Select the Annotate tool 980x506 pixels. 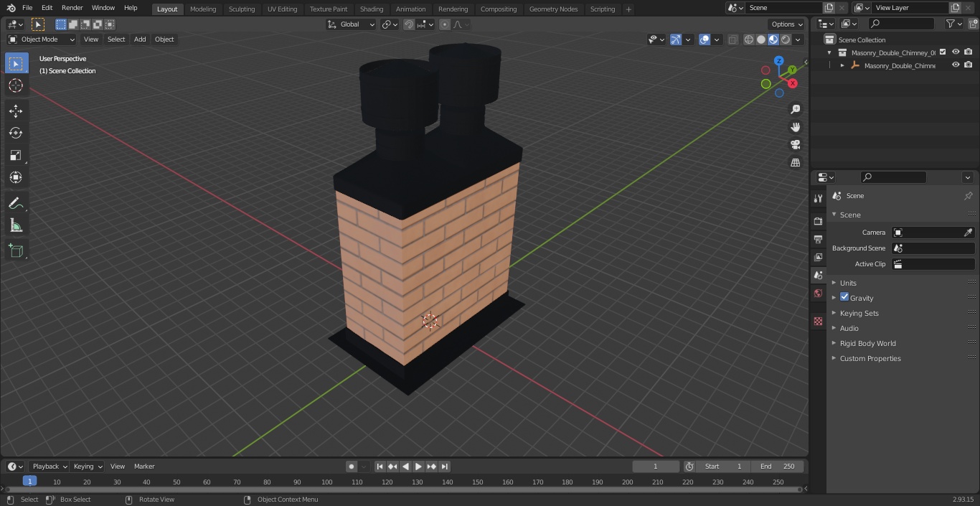click(x=16, y=204)
